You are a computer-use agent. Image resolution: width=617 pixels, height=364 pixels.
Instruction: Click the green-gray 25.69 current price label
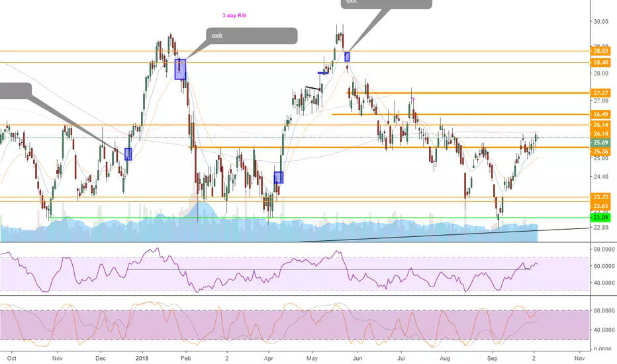[600, 142]
